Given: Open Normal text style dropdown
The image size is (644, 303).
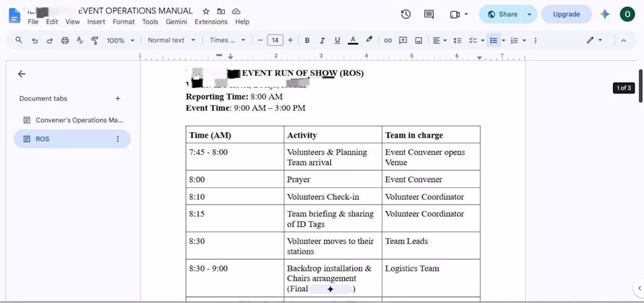Looking at the screenshot, I should coord(172,40).
